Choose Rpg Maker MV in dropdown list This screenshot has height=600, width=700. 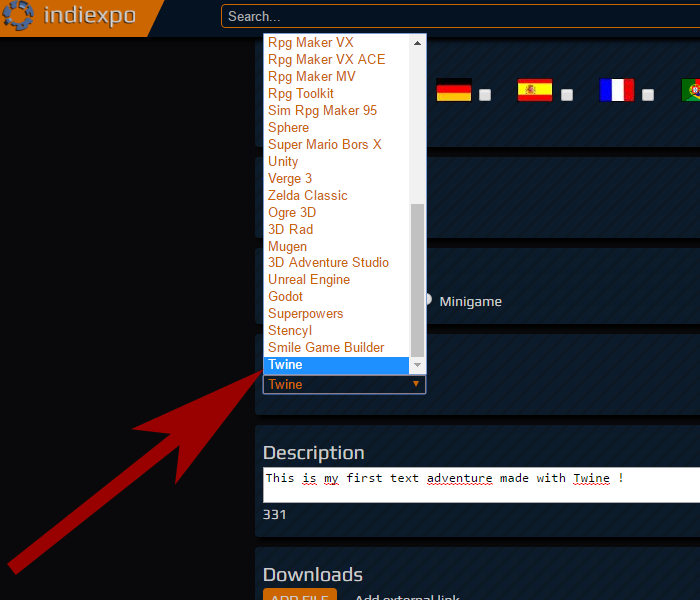(336, 76)
